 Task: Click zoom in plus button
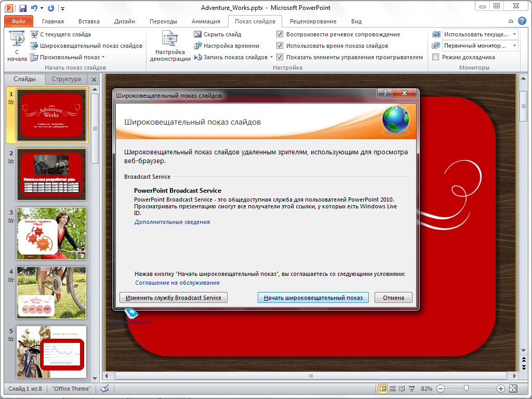point(500,389)
